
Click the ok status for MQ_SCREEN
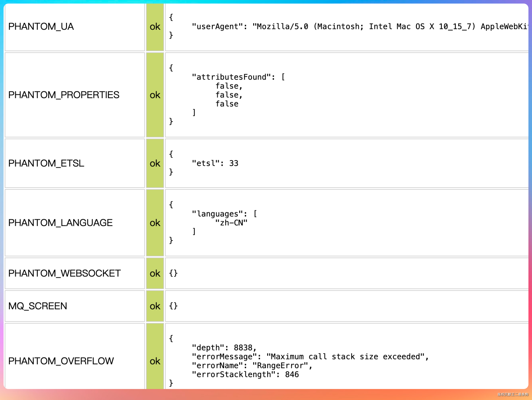[x=155, y=306]
